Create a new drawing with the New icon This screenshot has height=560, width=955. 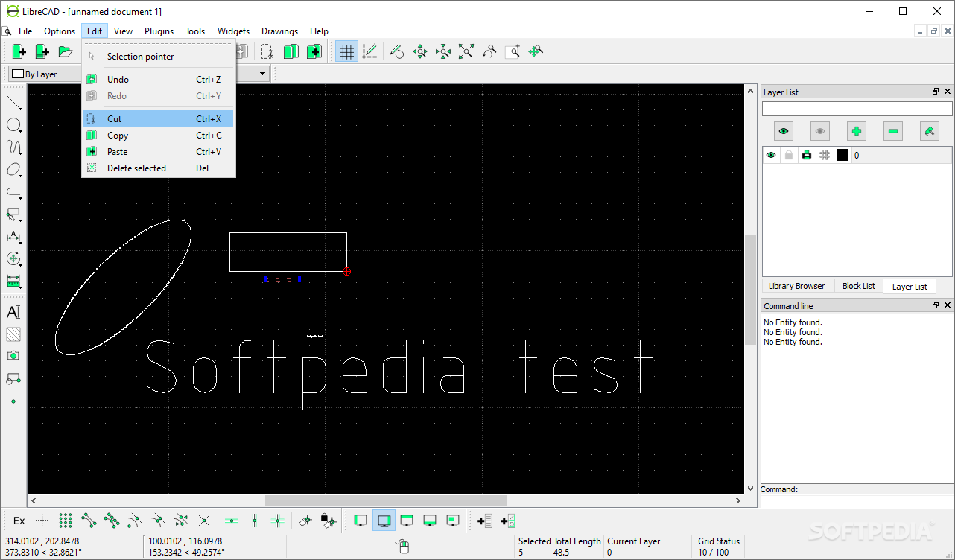click(19, 51)
